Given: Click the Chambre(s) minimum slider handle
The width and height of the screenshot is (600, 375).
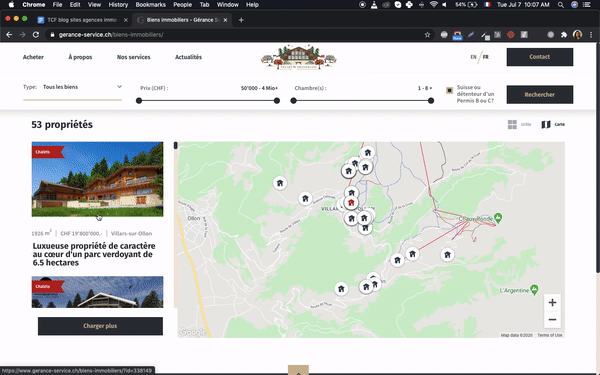Looking at the screenshot, I should pyautogui.click(x=293, y=101).
